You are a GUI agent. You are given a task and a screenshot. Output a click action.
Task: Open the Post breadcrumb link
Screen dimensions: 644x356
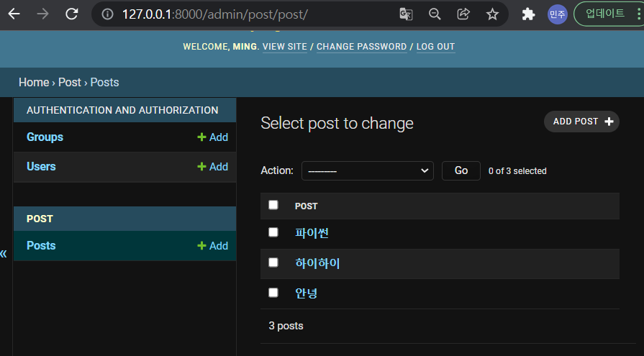tap(69, 82)
